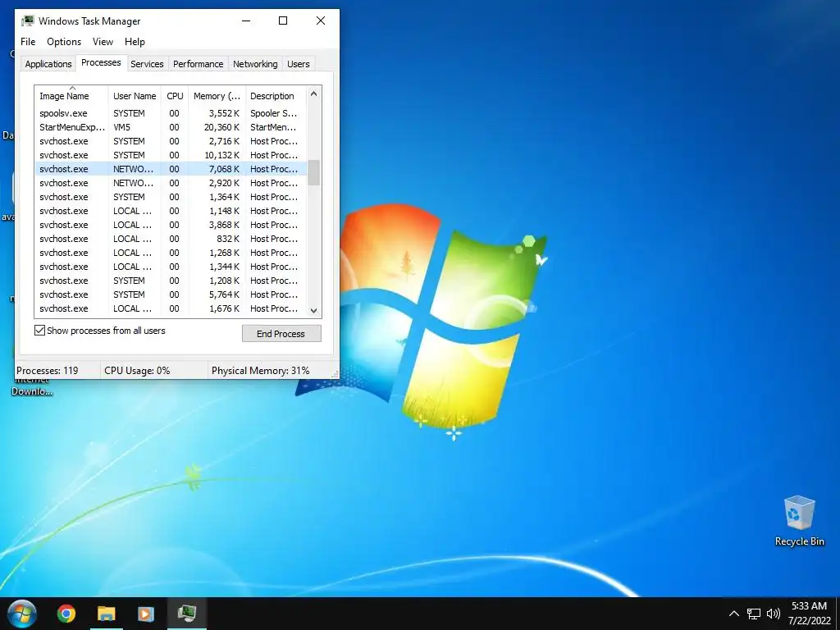Select svchost.exe using 1,208 K
840x630 pixels.
pyautogui.click(x=171, y=281)
